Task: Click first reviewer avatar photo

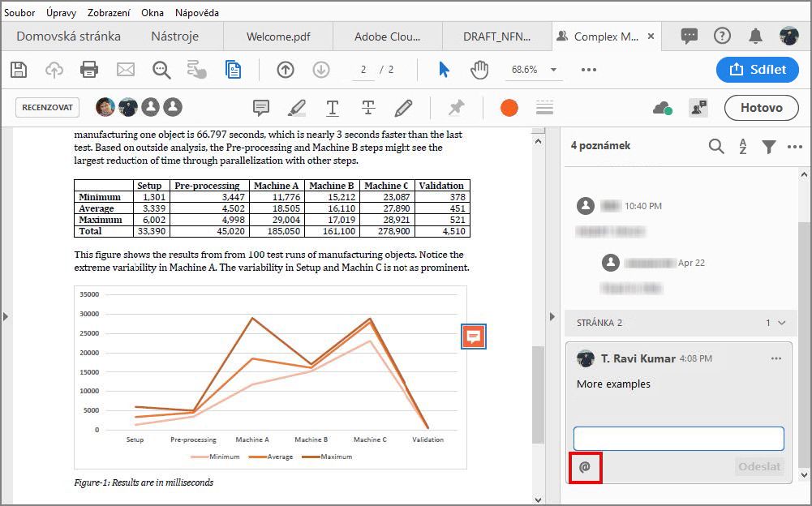Action: [x=105, y=107]
